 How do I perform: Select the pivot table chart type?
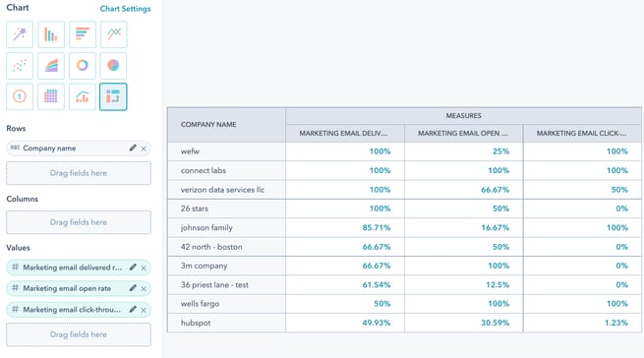point(113,97)
